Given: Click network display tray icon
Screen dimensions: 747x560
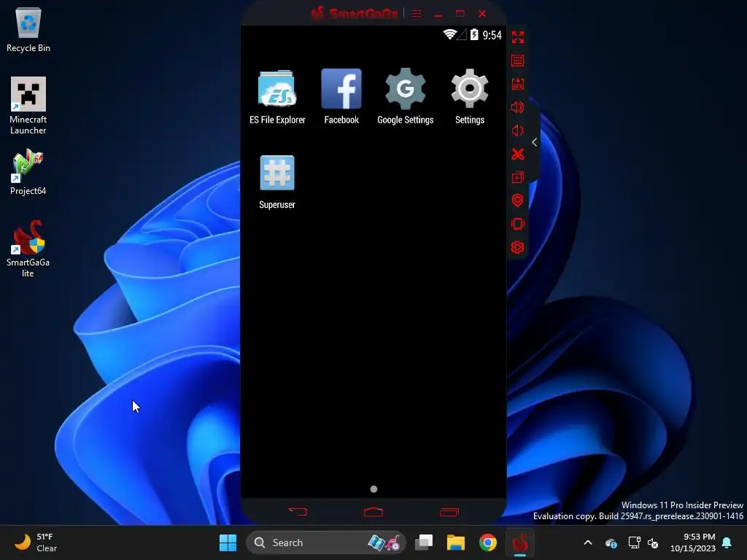Looking at the screenshot, I should (x=634, y=542).
